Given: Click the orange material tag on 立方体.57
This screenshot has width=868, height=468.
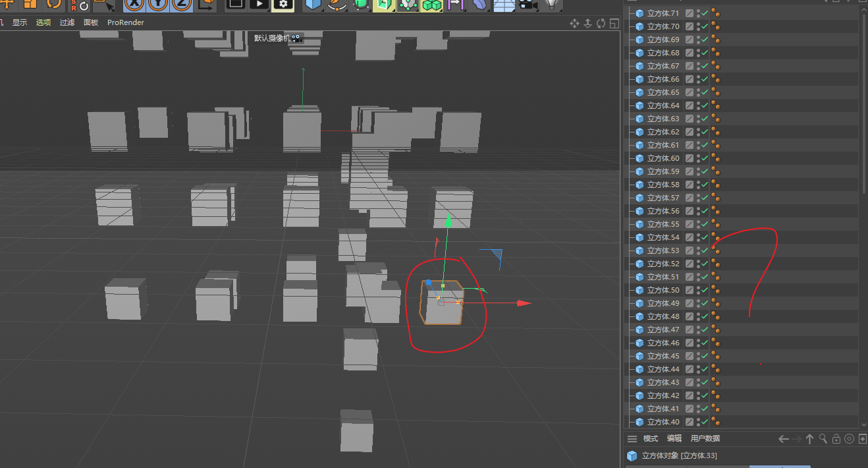Looking at the screenshot, I should 715,198.
